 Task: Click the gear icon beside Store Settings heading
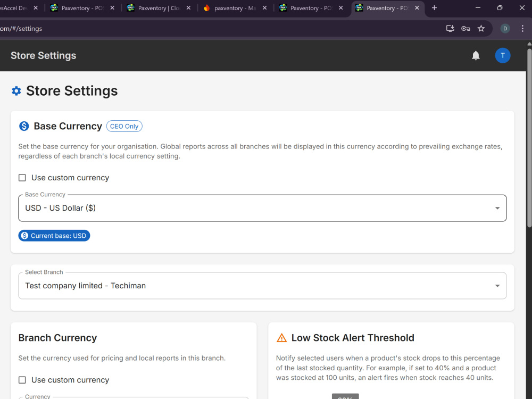point(16,91)
